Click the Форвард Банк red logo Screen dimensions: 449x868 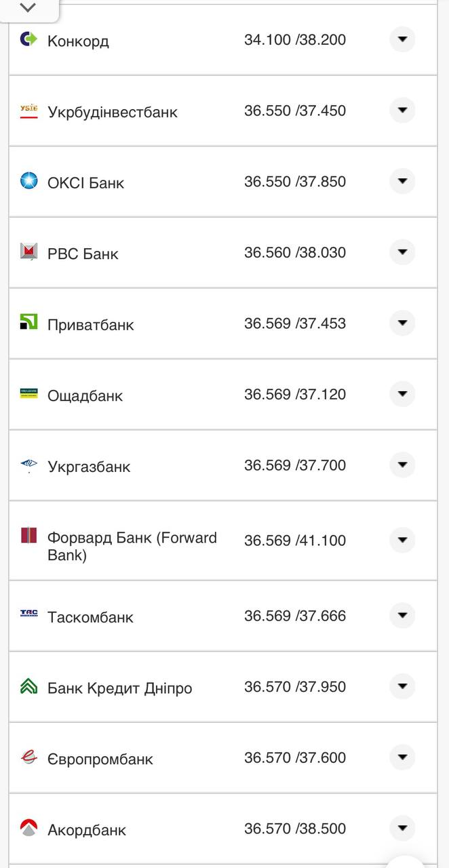[x=28, y=536]
